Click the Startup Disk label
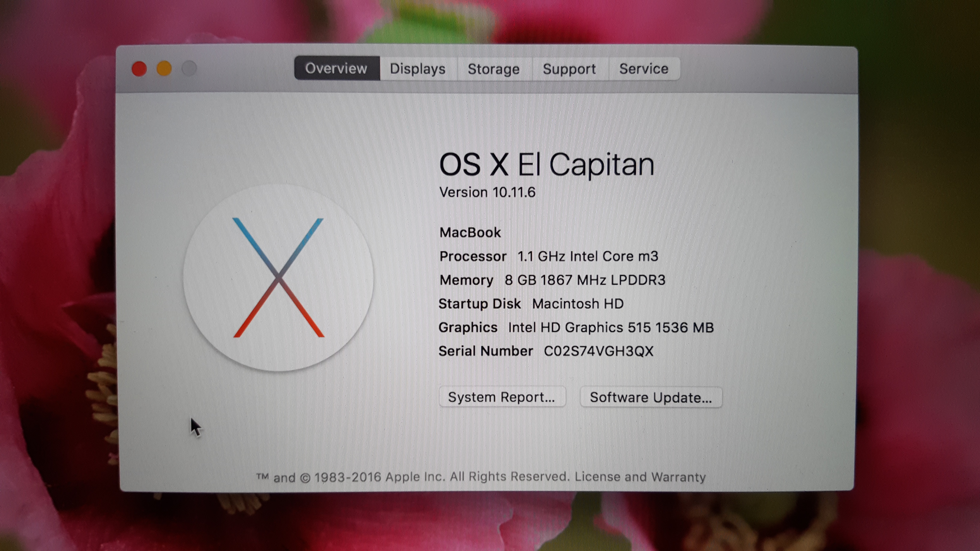 coord(480,304)
